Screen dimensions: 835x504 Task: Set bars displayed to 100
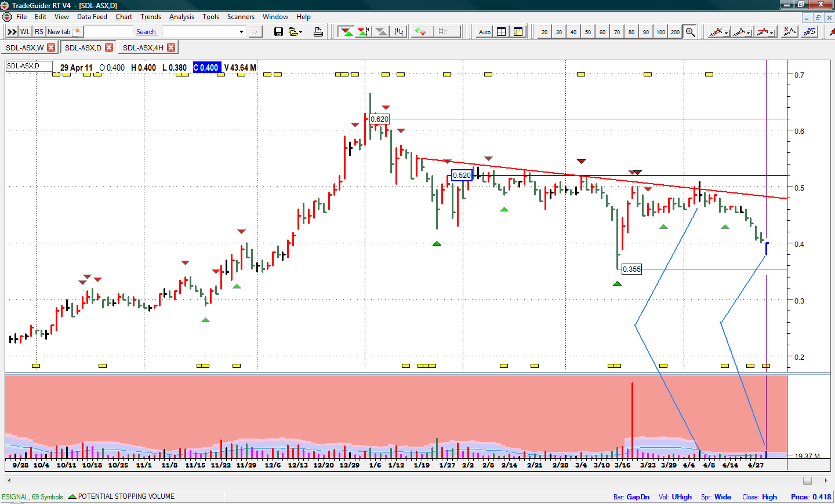(x=660, y=32)
